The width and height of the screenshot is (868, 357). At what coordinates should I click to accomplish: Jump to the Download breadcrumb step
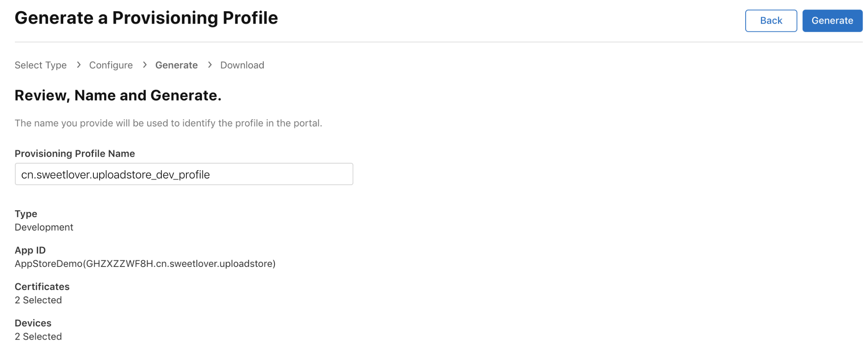[x=242, y=65]
